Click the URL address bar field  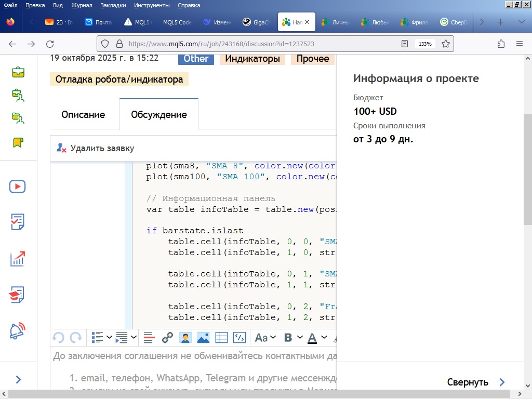click(x=260, y=44)
